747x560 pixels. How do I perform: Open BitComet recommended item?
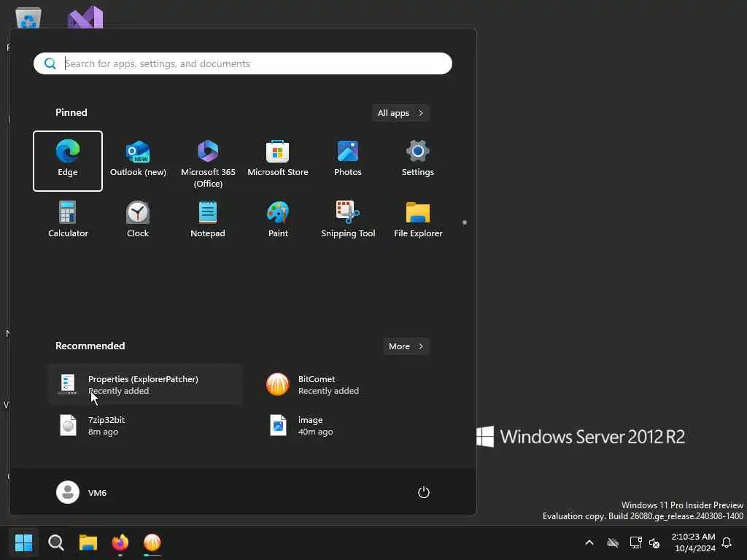coord(355,384)
